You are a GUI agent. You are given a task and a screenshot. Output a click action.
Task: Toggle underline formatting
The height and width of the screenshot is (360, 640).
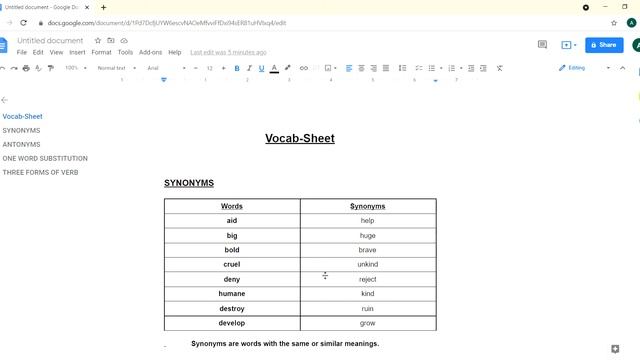[x=262, y=68]
